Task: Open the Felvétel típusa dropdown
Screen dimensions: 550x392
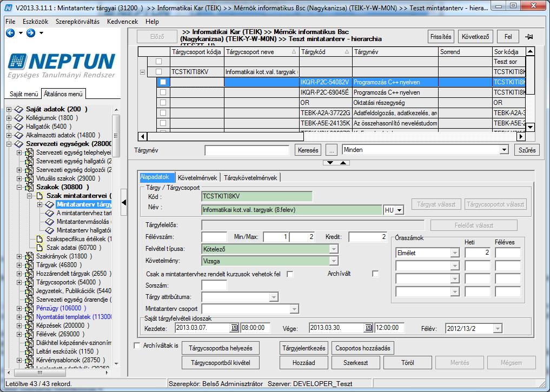Action: pyautogui.click(x=334, y=249)
